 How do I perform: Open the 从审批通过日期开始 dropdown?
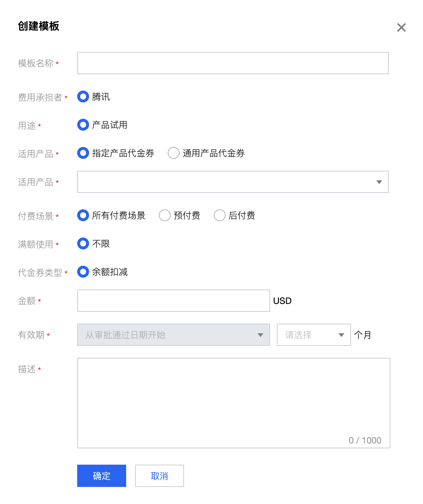point(173,335)
